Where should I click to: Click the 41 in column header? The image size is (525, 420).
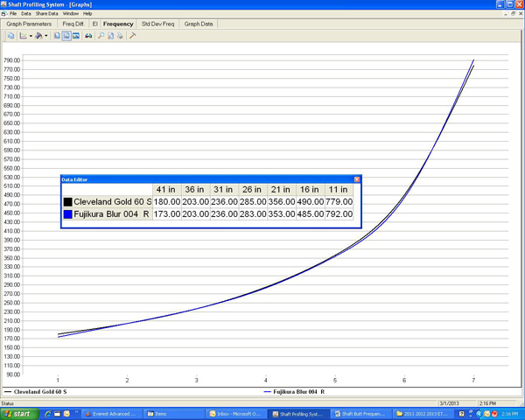pyautogui.click(x=166, y=190)
